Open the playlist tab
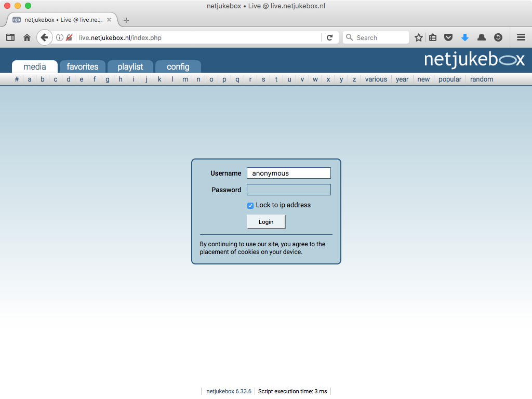The width and height of the screenshot is (532, 399). (130, 66)
